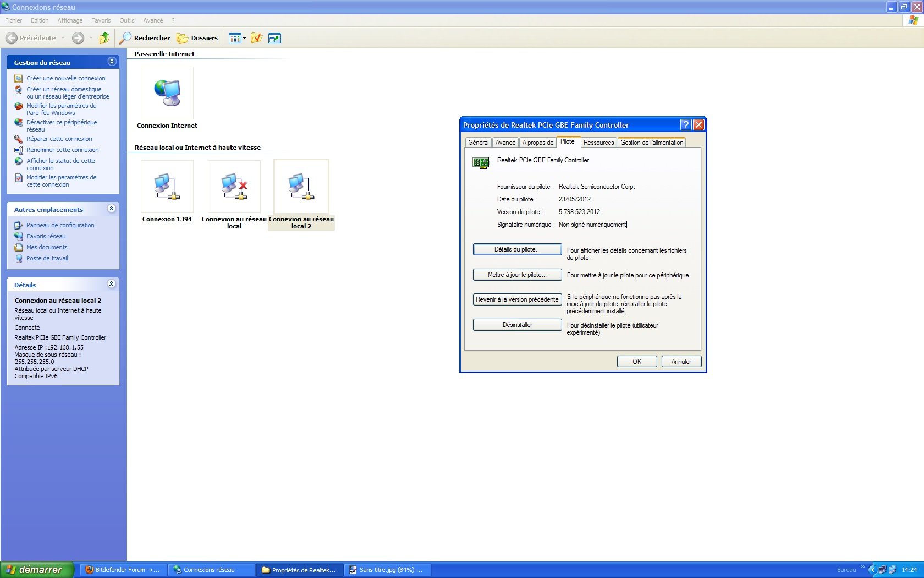Click Désactiver ce périphérique réseau link
The height and width of the screenshot is (578, 924).
[62, 126]
